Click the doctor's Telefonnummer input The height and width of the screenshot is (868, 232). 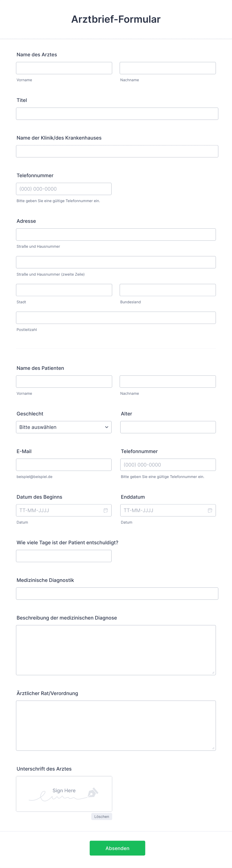64,189
